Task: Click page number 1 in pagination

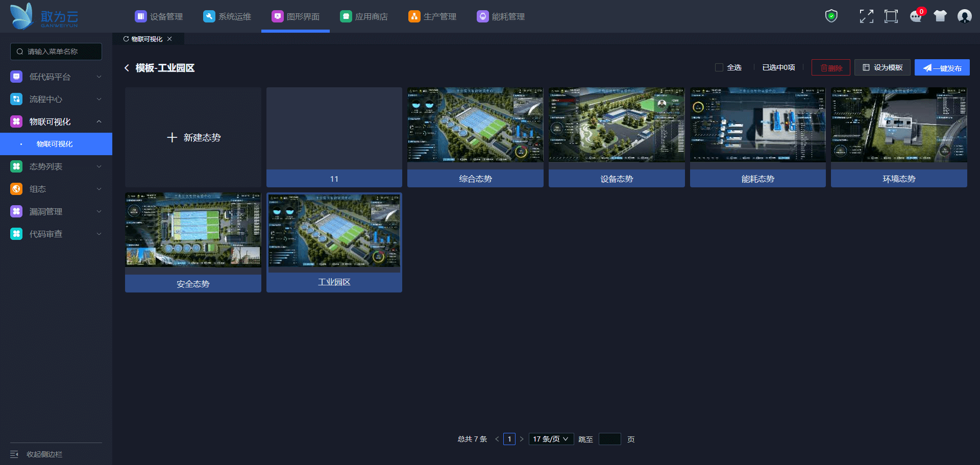Action: [x=509, y=439]
